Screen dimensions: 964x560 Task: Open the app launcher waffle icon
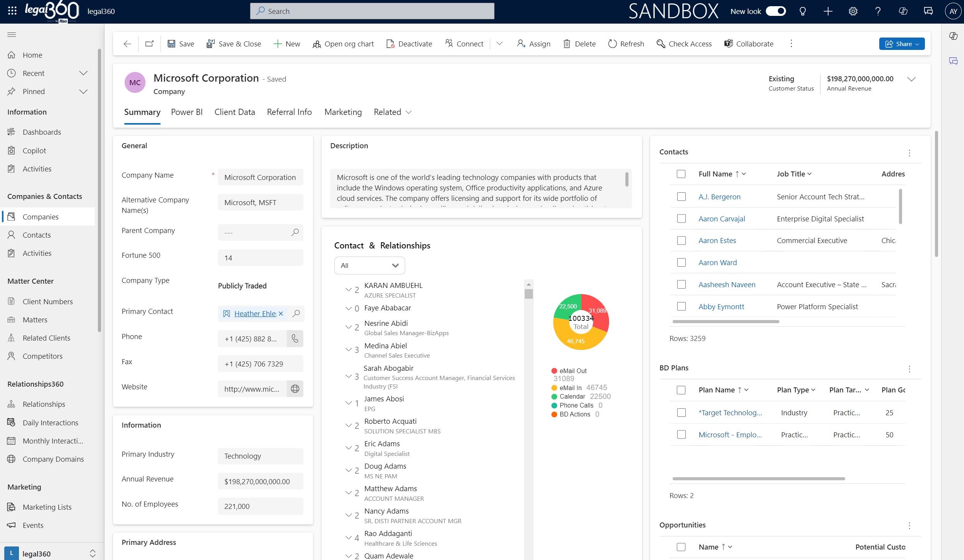(12, 11)
